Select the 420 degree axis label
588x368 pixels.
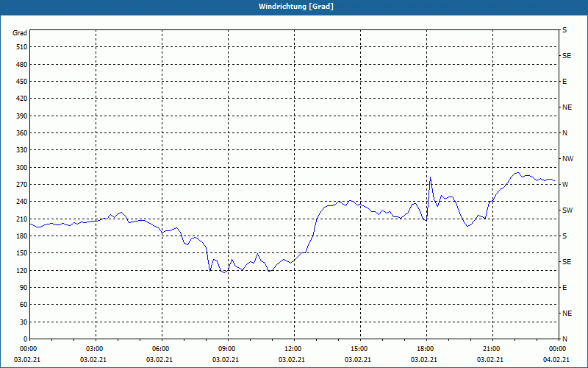22,99
